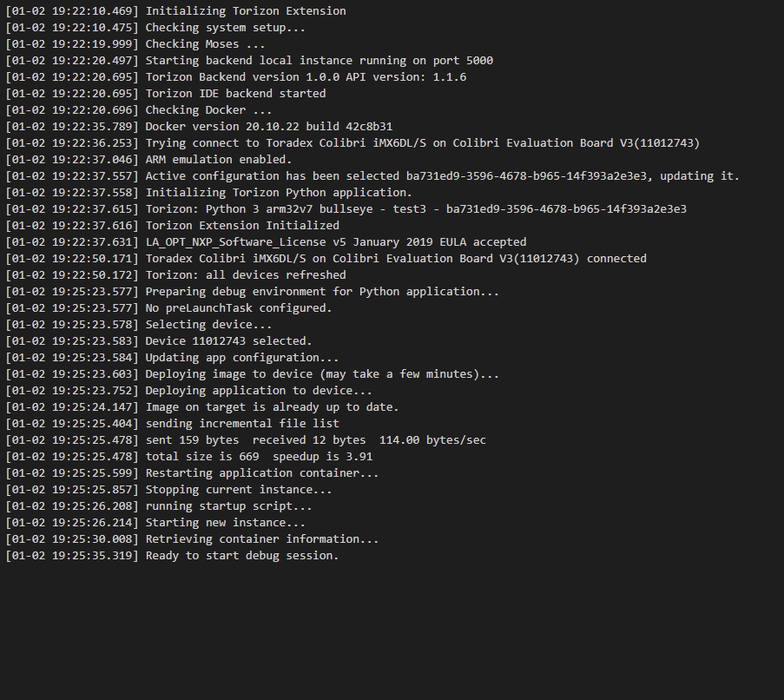Select the 'Python 3 arm32v7 bullseye - test3' line
This screenshot has height=700, width=784.
tap(346, 209)
